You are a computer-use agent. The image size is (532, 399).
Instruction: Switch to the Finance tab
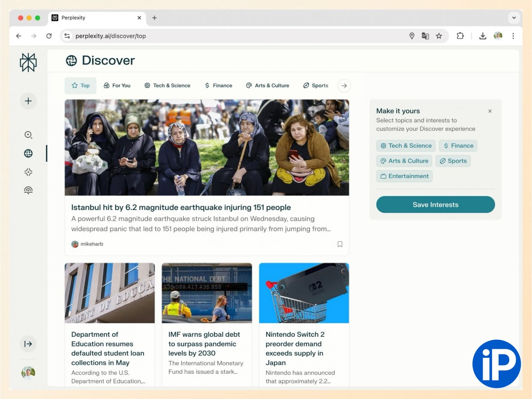tap(219, 85)
